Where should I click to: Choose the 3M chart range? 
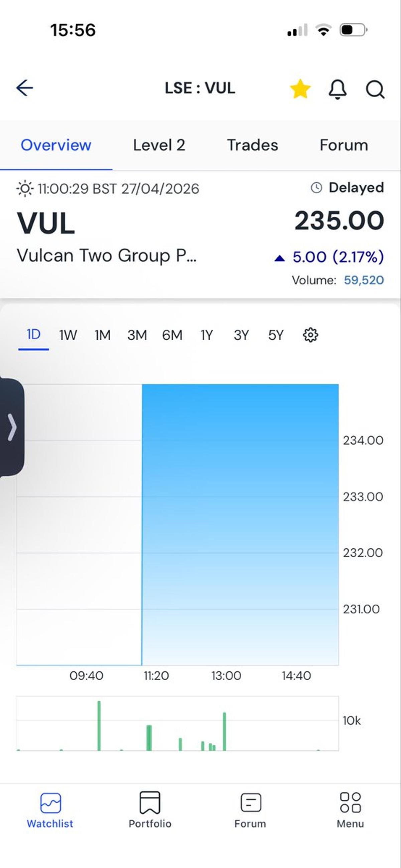point(137,335)
